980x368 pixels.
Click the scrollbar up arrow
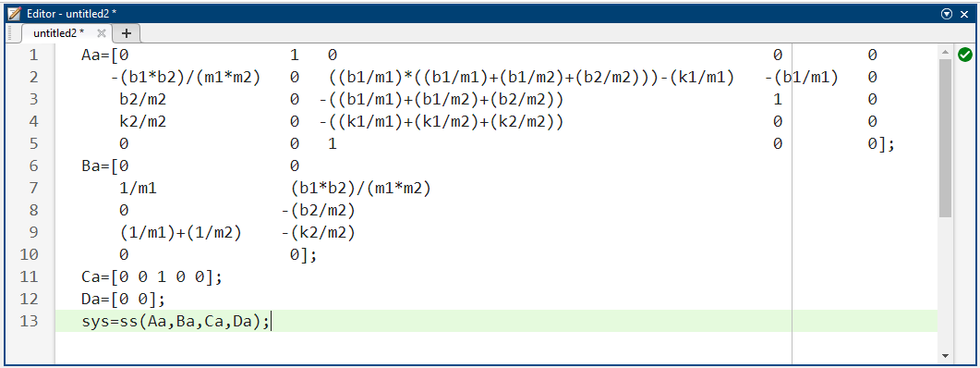click(945, 49)
